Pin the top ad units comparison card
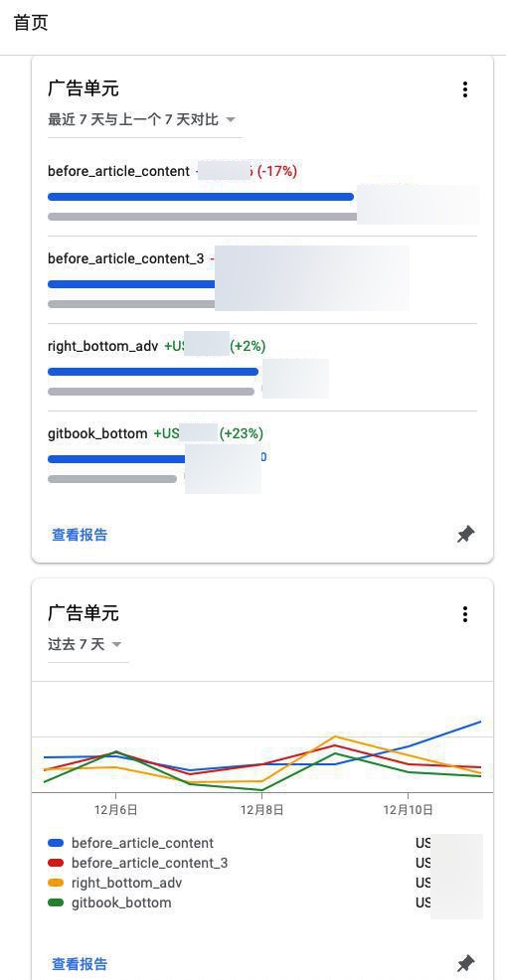 click(465, 535)
